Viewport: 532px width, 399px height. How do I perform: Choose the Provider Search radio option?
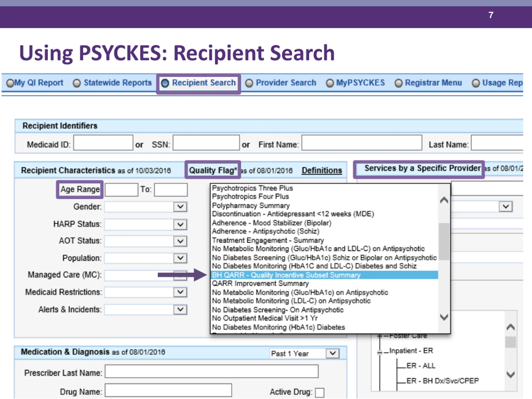coord(249,83)
